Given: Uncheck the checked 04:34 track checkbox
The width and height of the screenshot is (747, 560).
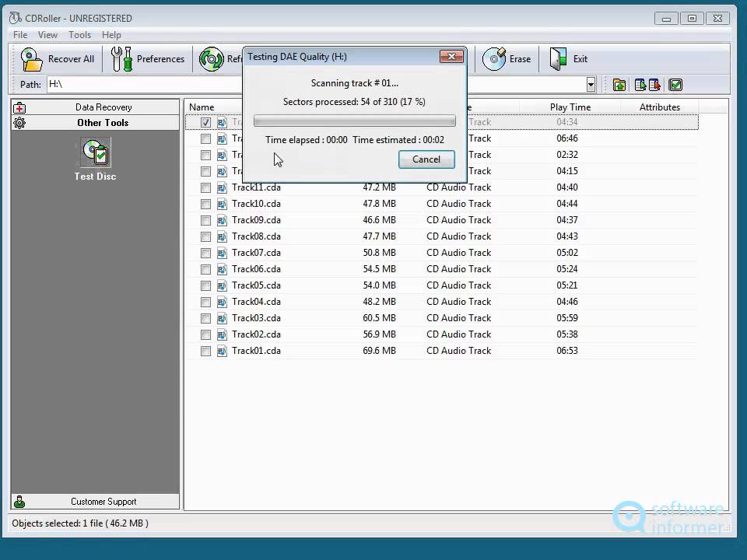Looking at the screenshot, I should click(205, 122).
